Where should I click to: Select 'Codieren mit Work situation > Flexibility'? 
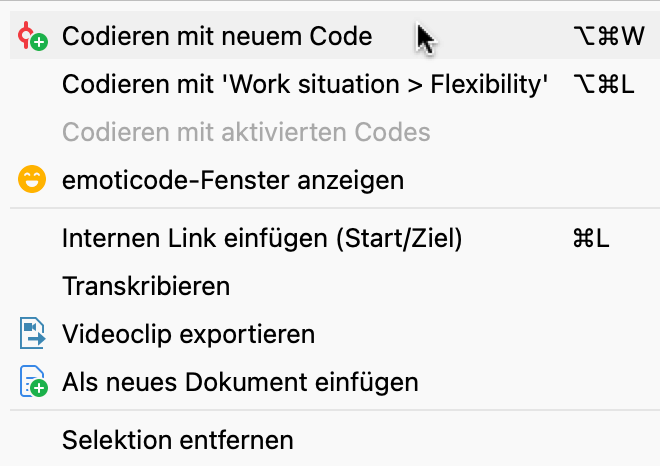pos(305,85)
